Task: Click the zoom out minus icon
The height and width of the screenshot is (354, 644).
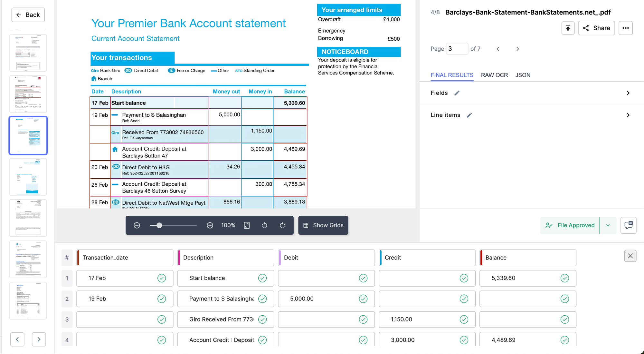Action: tap(137, 225)
